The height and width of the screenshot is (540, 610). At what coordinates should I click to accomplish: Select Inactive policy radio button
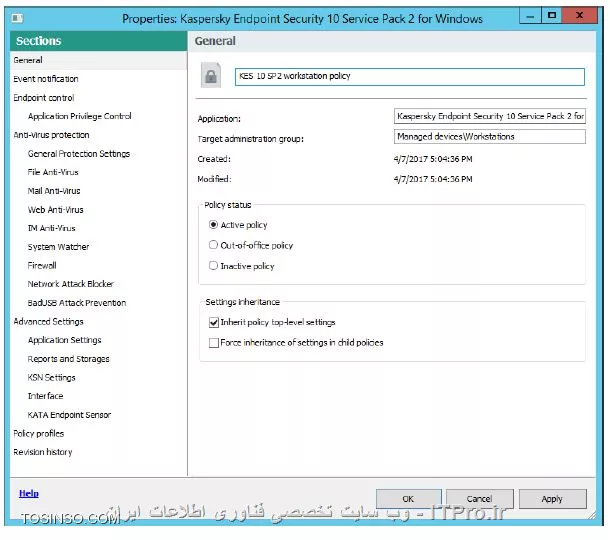(x=213, y=265)
